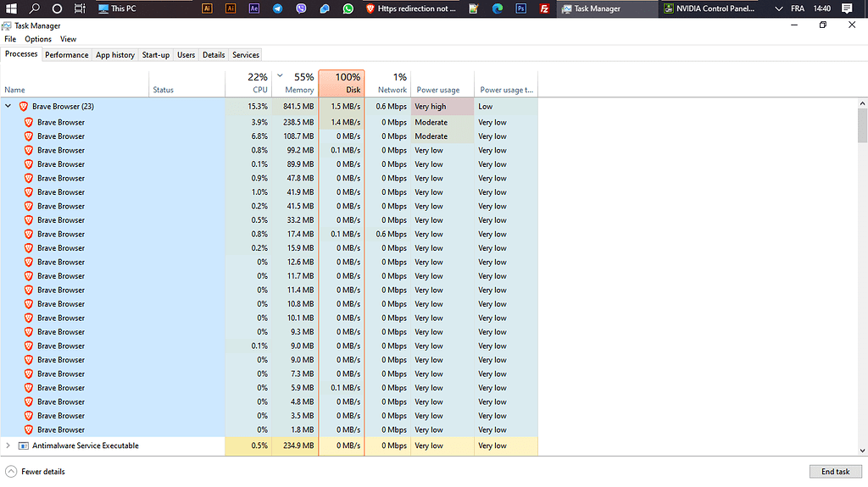Open the Action Center notification icon

[847, 8]
